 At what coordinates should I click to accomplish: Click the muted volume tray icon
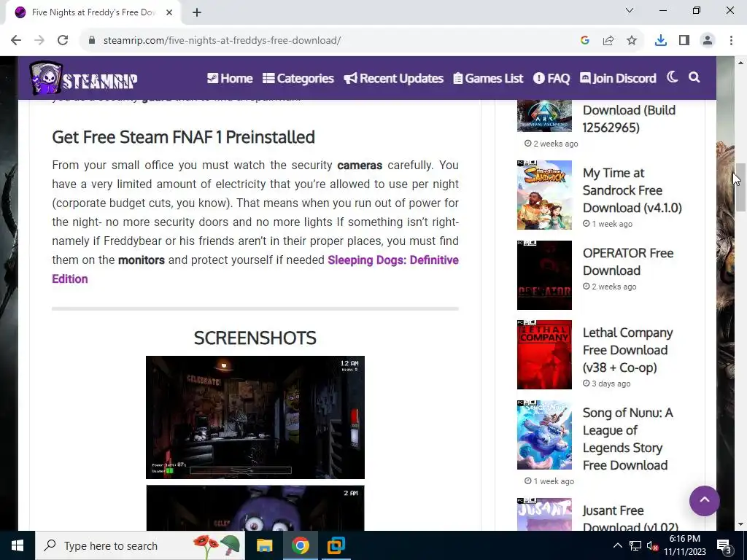pos(653,545)
